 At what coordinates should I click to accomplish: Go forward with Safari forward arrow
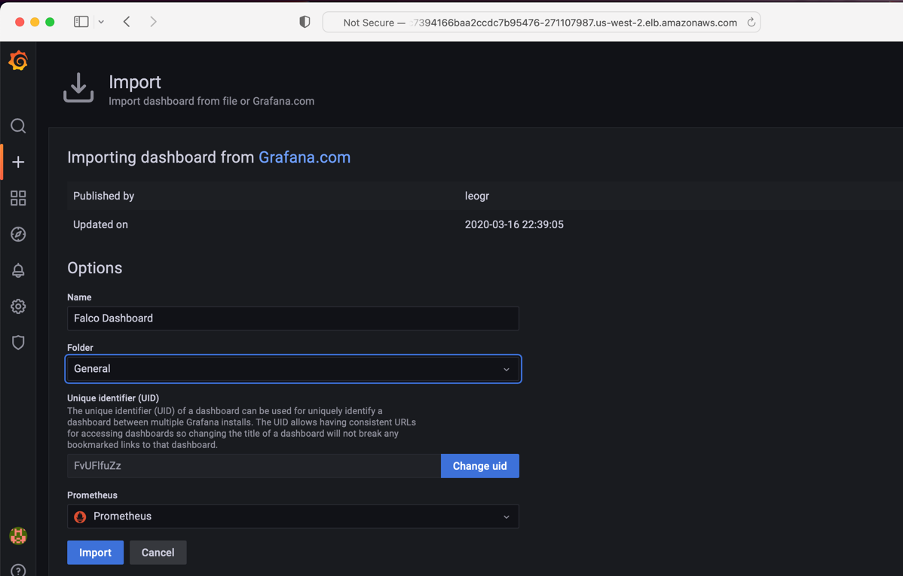tap(153, 22)
